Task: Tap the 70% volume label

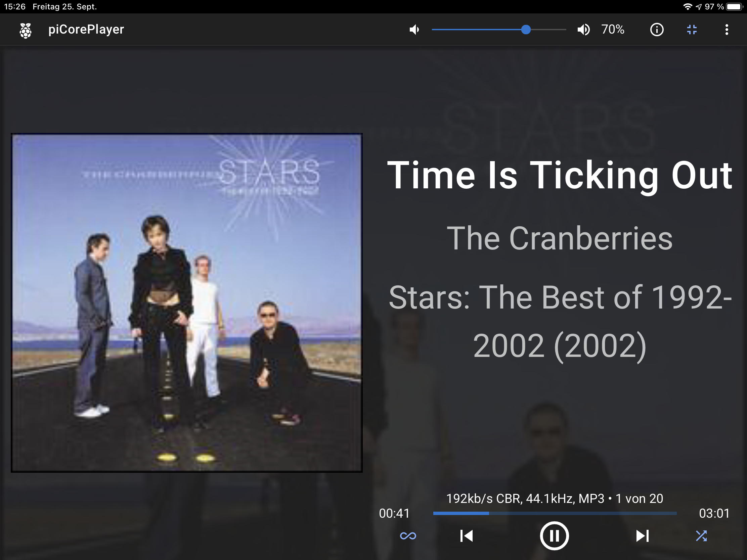Action: tap(613, 30)
